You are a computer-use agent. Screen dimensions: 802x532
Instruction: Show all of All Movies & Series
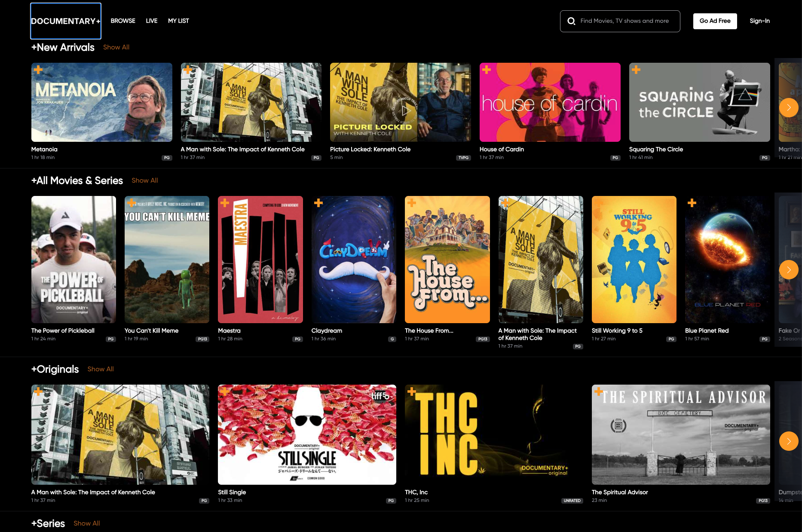coord(145,180)
